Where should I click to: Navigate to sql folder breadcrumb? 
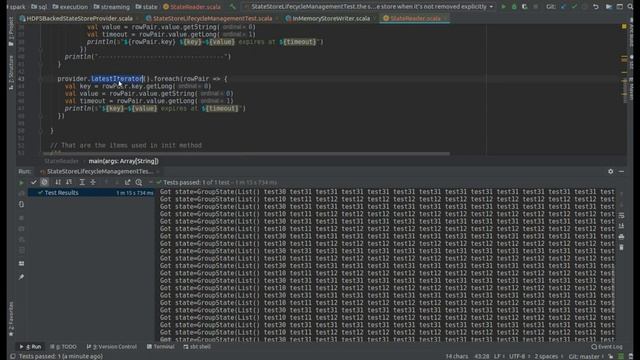40,7
